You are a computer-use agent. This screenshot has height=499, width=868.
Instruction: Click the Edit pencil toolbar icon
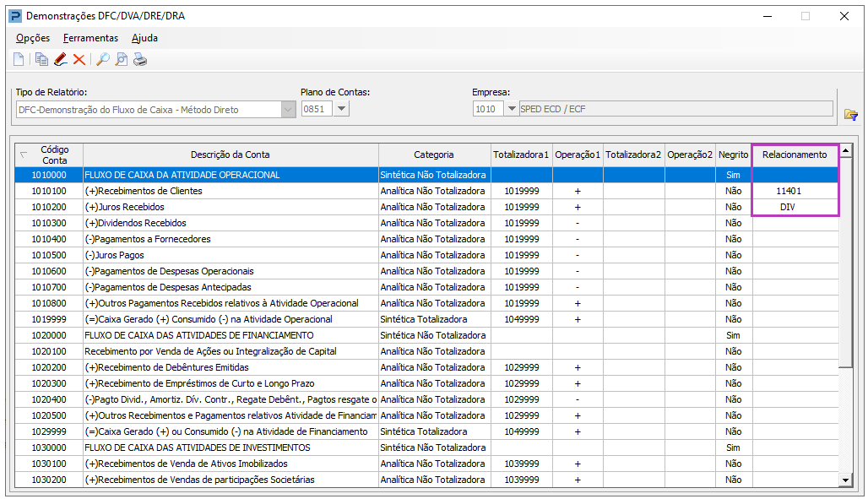(x=60, y=59)
